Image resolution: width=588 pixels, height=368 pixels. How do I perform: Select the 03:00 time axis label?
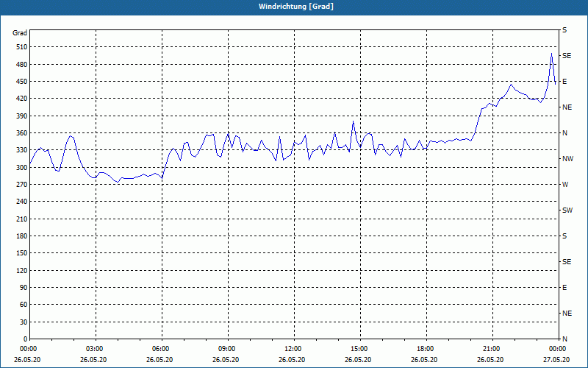click(95, 349)
